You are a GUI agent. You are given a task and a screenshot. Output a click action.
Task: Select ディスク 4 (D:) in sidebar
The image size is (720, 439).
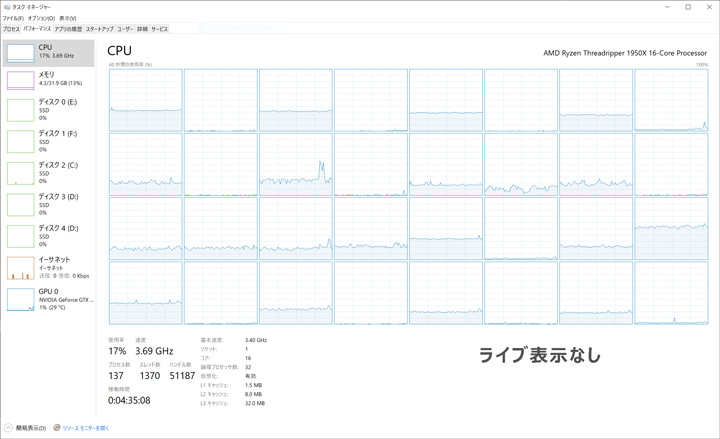point(49,236)
